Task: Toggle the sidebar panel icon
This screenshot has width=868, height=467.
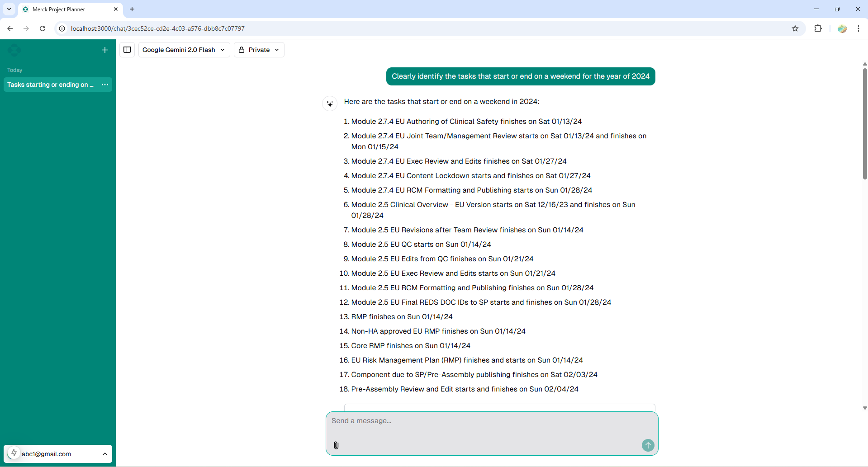Action: tap(127, 50)
